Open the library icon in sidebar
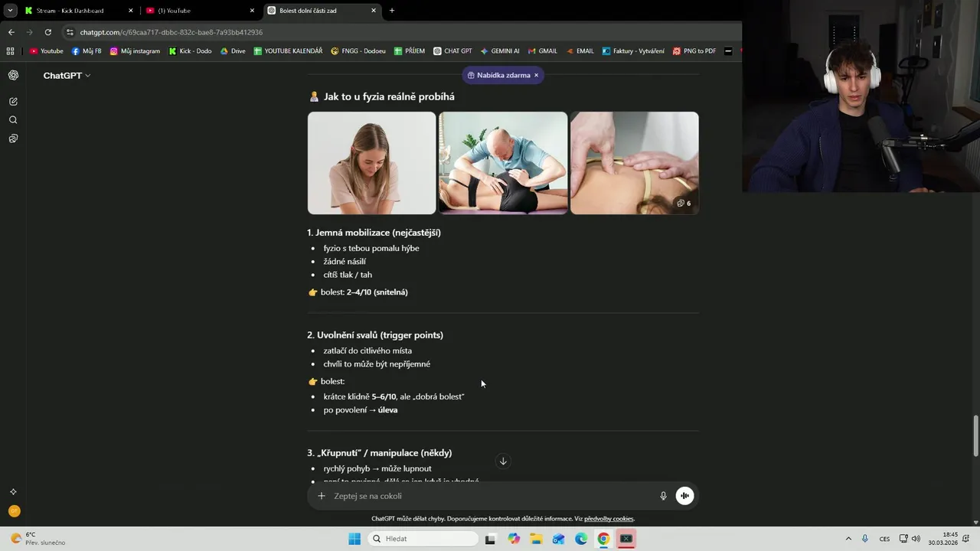The height and width of the screenshot is (551, 980). (13, 139)
